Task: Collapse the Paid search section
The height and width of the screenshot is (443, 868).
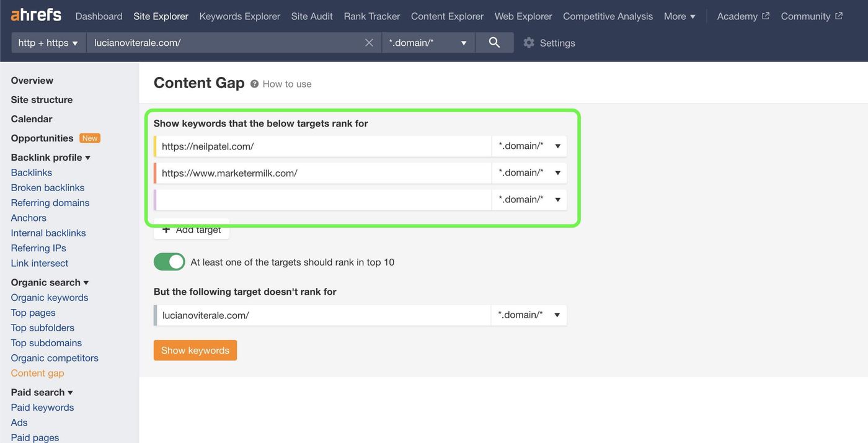Action: point(42,392)
